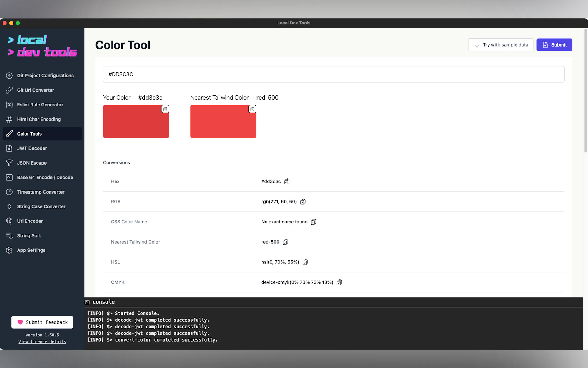Open Html Char Encoding label
The image size is (588, 368).
pos(39,119)
